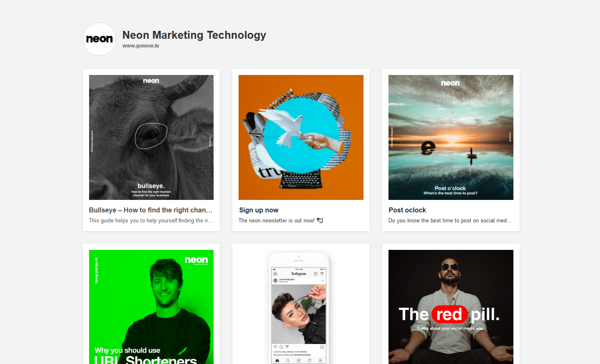This screenshot has width=600, height=364.
Task: Click the IGTV icon at the top of the mockup
Action: [316, 273]
